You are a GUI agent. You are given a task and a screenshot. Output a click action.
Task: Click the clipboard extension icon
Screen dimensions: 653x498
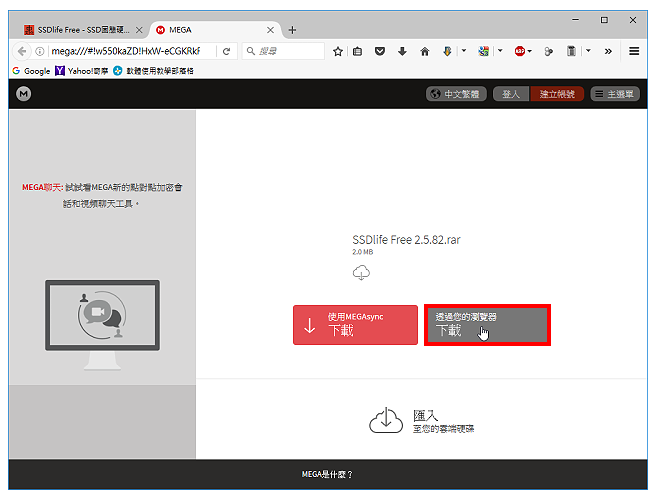(571, 51)
